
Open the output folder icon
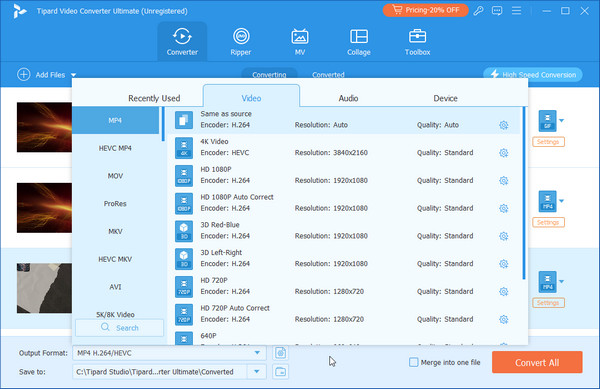click(280, 371)
